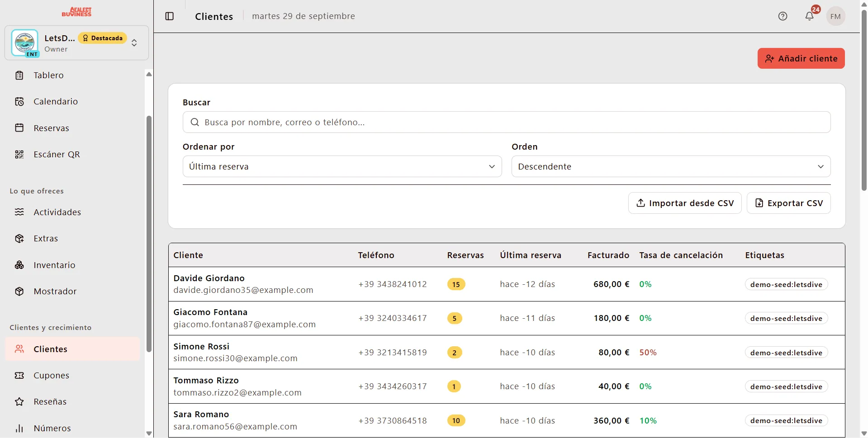
Task: Click the Inventario boxes icon
Action: (19, 265)
